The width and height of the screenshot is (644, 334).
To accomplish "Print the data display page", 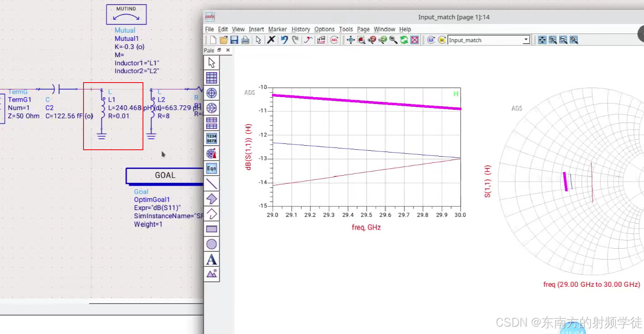I will pyautogui.click(x=245, y=40).
